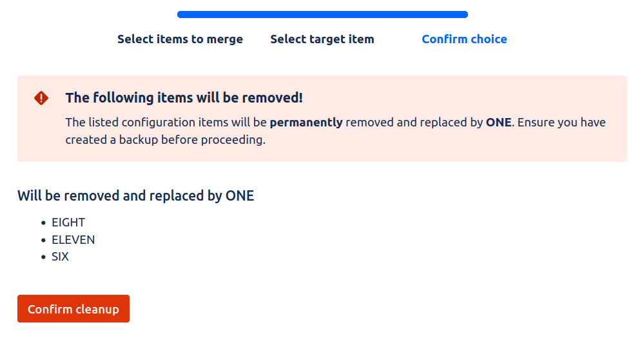Select the Confirm choice step label
Viewport: 644px width, 338px height.
[464, 39]
